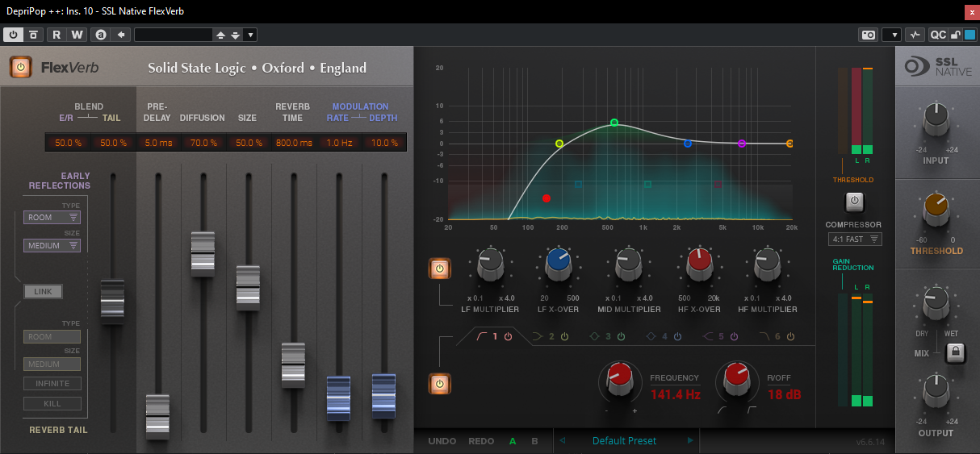980x454 pixels.
Task: Load previous preset with up arrow
Action: click(x=220, y=35)
